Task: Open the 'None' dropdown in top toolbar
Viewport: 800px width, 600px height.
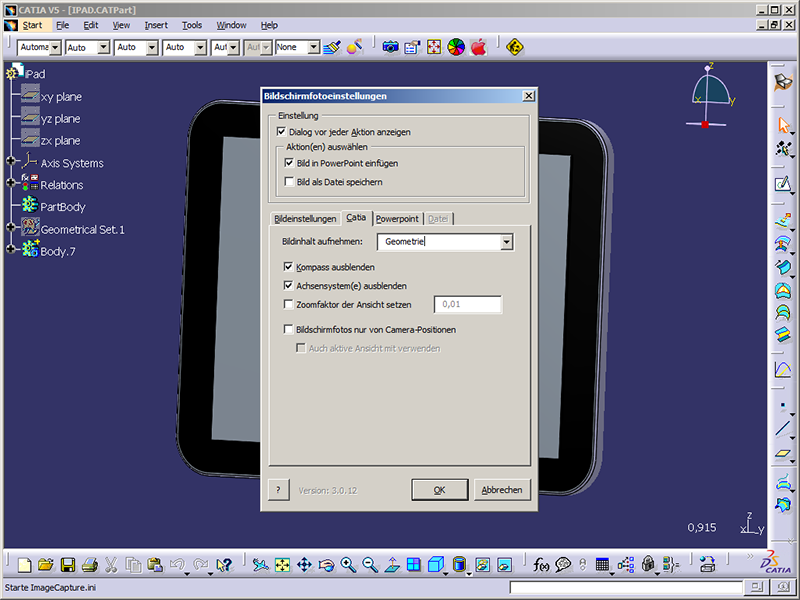Action: (x=314, y=47)
